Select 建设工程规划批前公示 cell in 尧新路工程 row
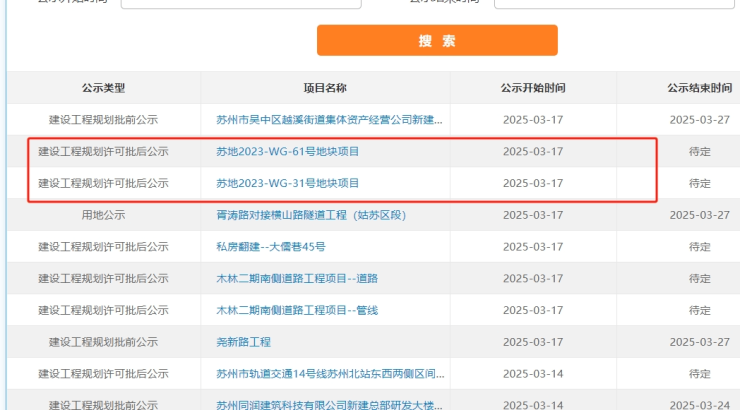Image resolution: width=740 pixels, height=410 pixels. pyautogui.click(x=103, y=342)
